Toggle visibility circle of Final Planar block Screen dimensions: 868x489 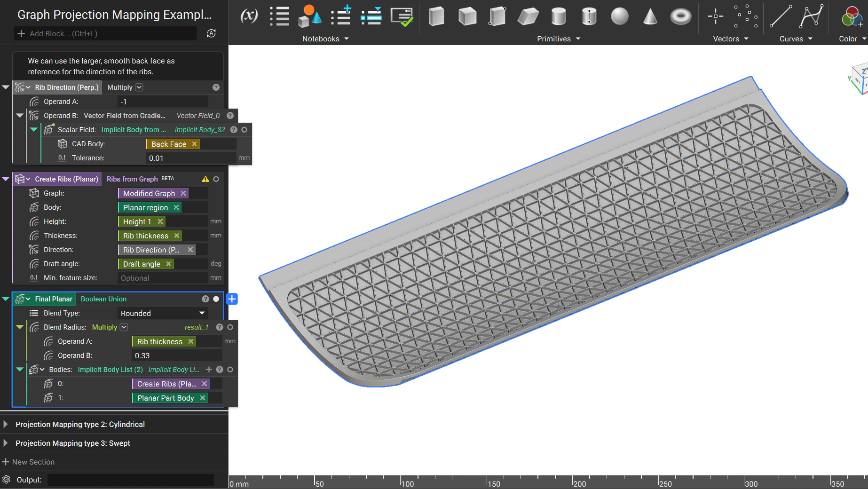pyautogui.click(x=216, y=299)
